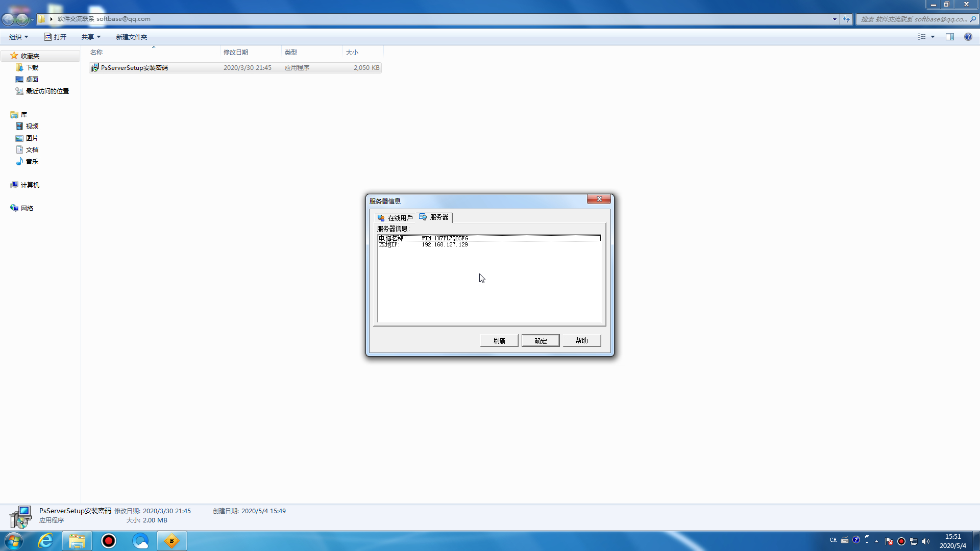Open the PsServerSetup安装密码 file
Viewport: 980px width, 551px height.
coord(134,68)
